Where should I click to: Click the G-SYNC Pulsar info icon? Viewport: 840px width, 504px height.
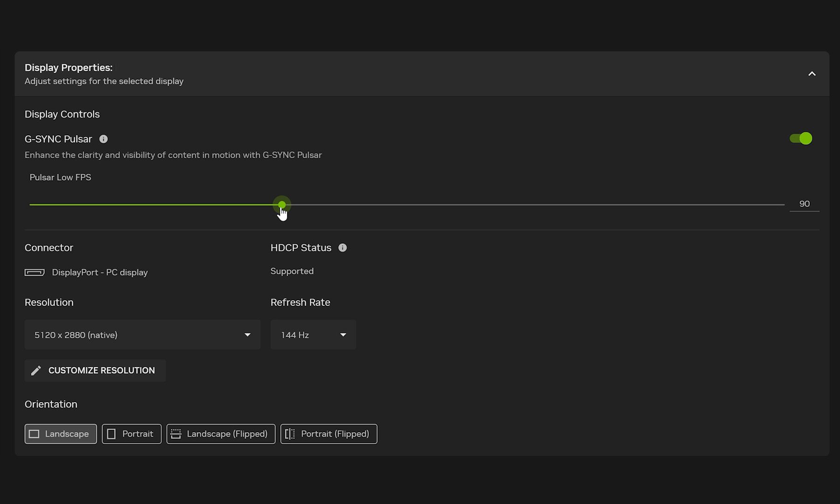click(x=104, y=139)
